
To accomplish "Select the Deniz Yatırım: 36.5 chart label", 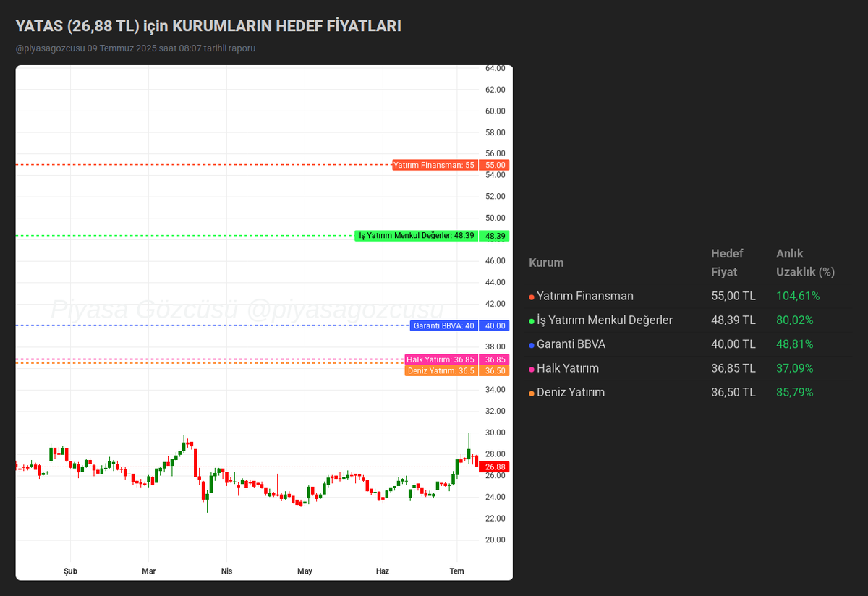I will [441, 370].
